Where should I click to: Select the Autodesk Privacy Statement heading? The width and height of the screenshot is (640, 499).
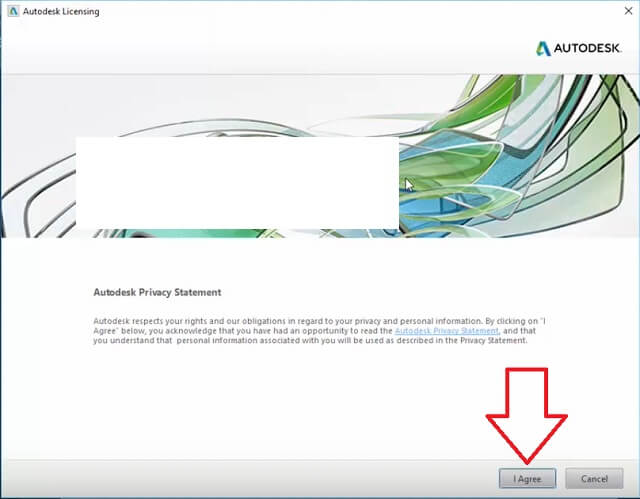pyautogui.click(x=157, y=292)
